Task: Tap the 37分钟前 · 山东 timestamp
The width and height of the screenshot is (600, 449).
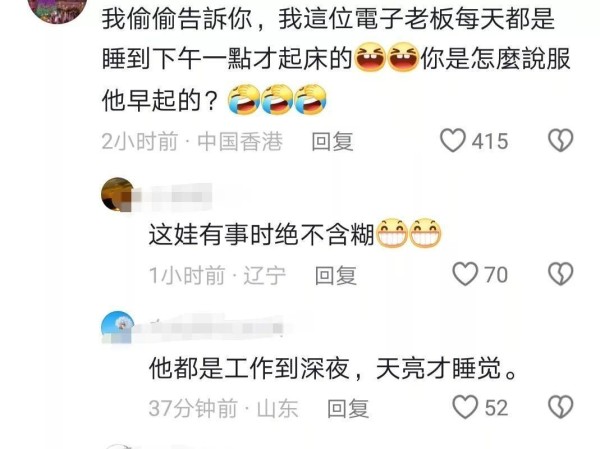Action: click(223, 408)
